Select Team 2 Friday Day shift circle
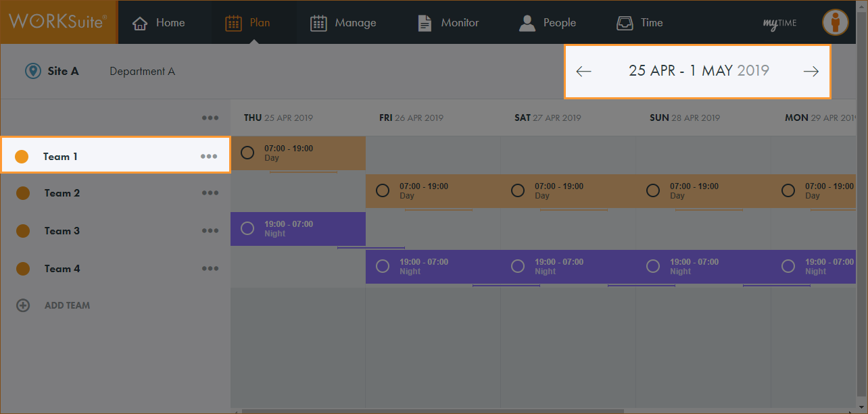Image resolution: width=868 pixels, height=414 pixels. pyautogui.click(x=383, y=190)
